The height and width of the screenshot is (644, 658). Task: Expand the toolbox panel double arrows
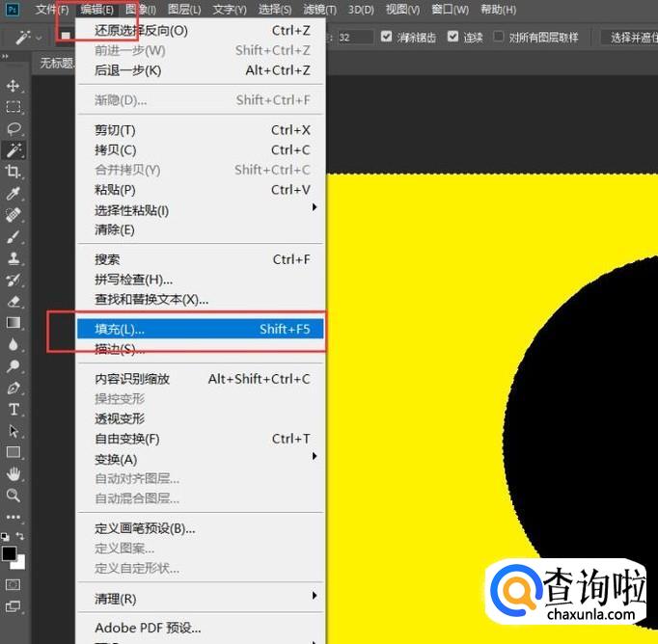point(5,56)
